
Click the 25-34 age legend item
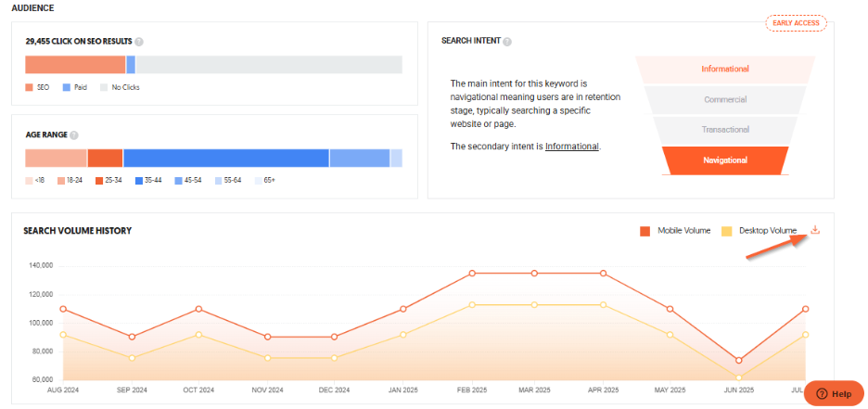(x=108, y=181)
